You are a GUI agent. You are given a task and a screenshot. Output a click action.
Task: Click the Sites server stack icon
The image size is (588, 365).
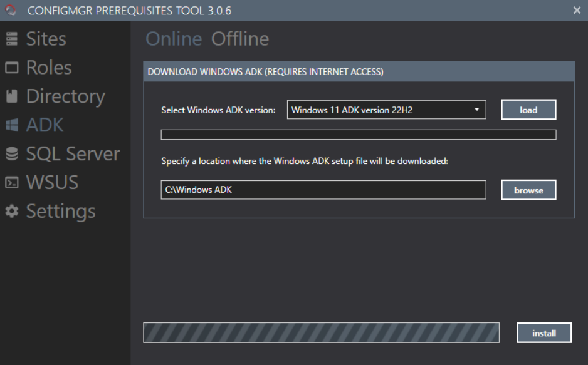tap(12, 39)
